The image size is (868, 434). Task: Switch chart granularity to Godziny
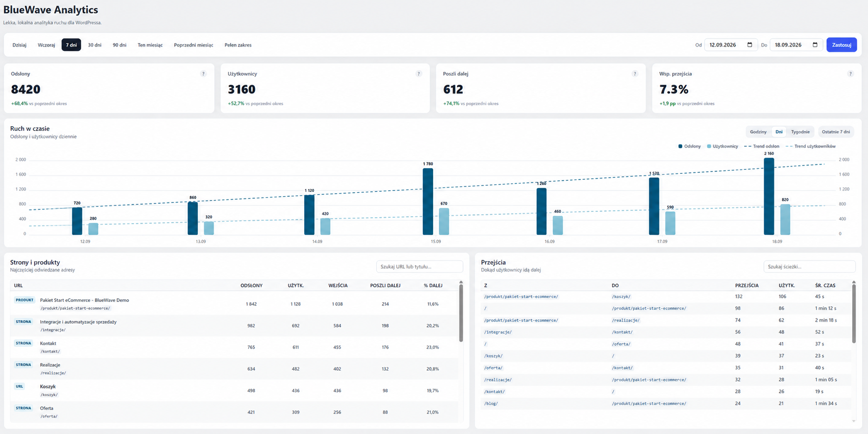click(758, 132)
